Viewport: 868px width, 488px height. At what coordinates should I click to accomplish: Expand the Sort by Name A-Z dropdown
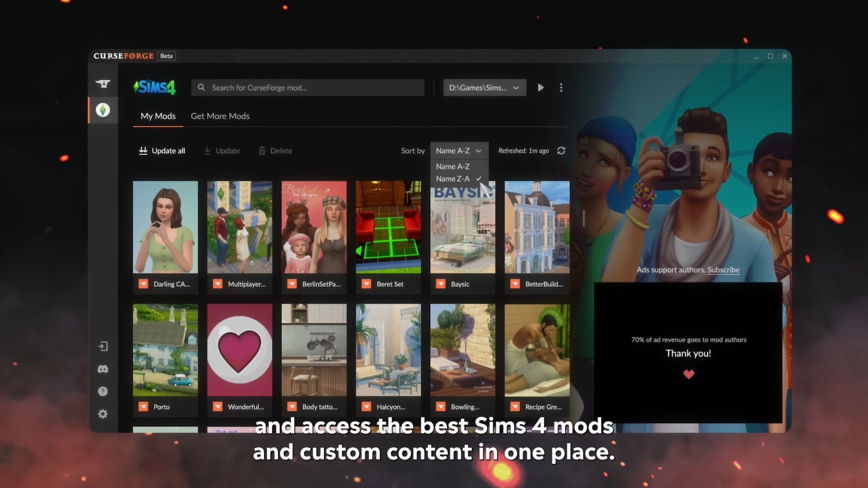[458, 151]
